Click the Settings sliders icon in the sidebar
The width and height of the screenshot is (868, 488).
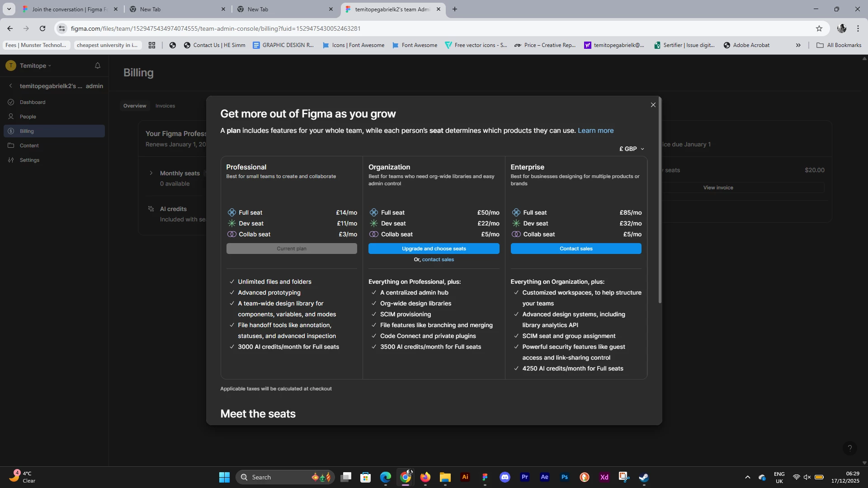pyautogui.click(x=11, y=160)
